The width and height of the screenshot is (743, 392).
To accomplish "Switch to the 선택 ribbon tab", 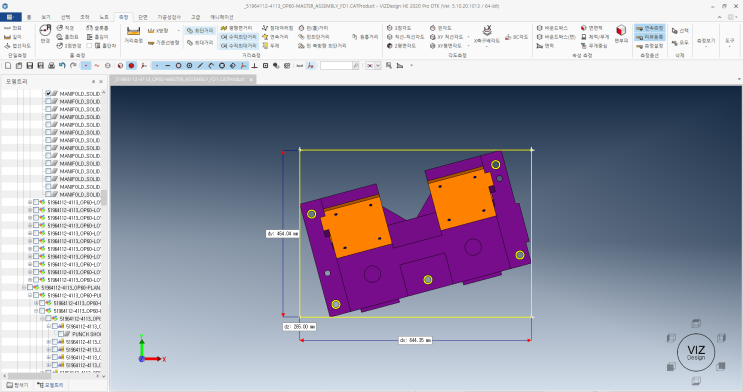I will tap(65, 17).
